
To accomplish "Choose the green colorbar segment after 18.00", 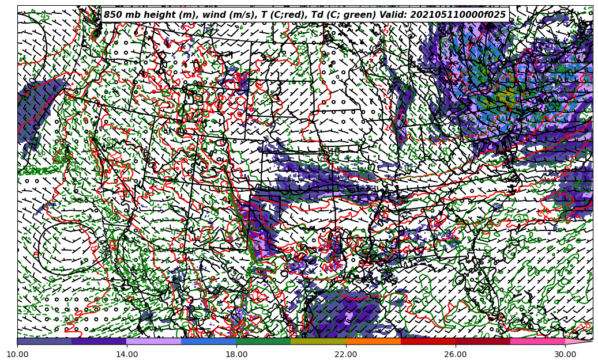I will pyautogui.click(x=264, y=341).
